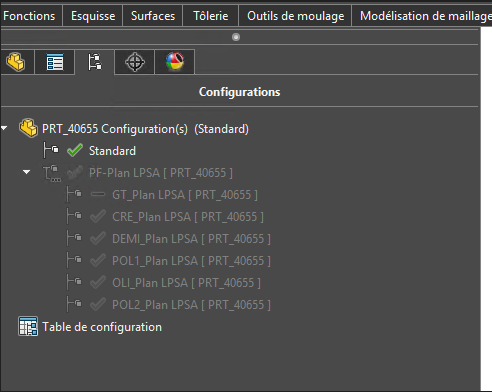Collapse the PRT_40655 Configuration(s) root node
Viewport: 492px width, 392px height.
click(4, 128)
